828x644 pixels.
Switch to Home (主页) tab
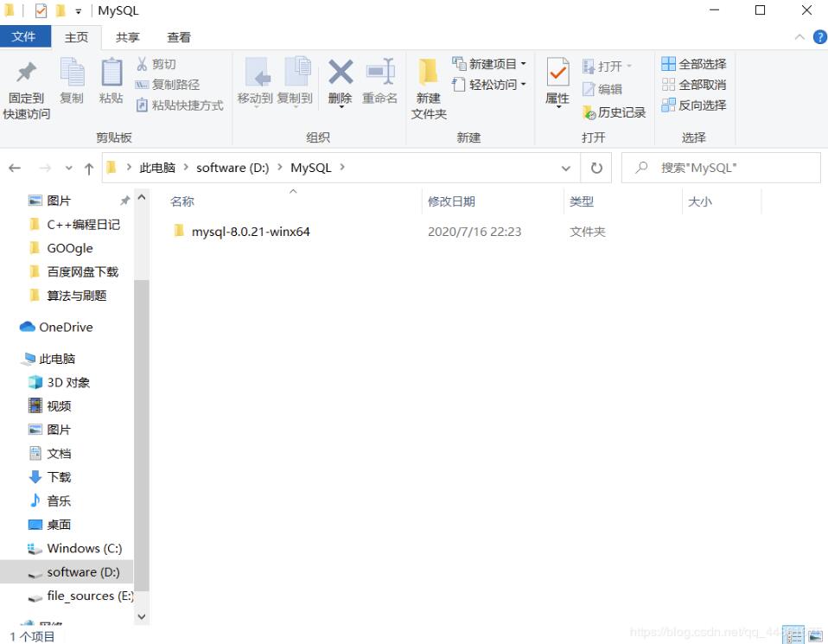[76, 37]
